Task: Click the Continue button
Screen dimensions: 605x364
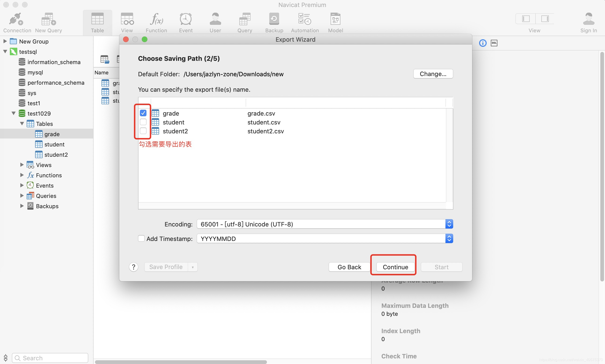Action: click(395, 267)
